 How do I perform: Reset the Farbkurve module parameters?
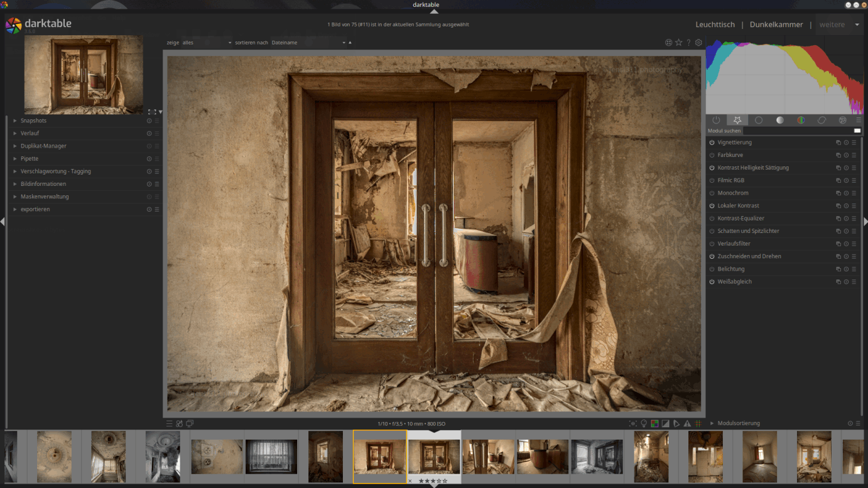(846, 155)
